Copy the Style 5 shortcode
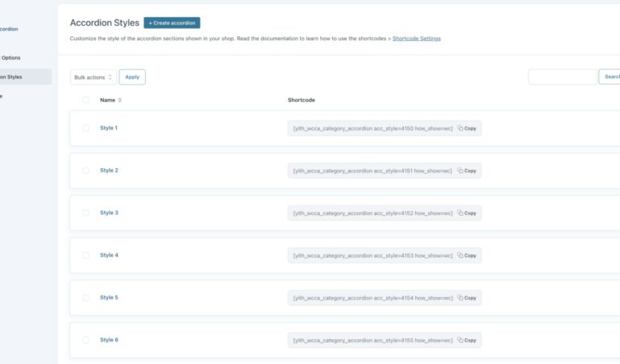 coord(467,298)
